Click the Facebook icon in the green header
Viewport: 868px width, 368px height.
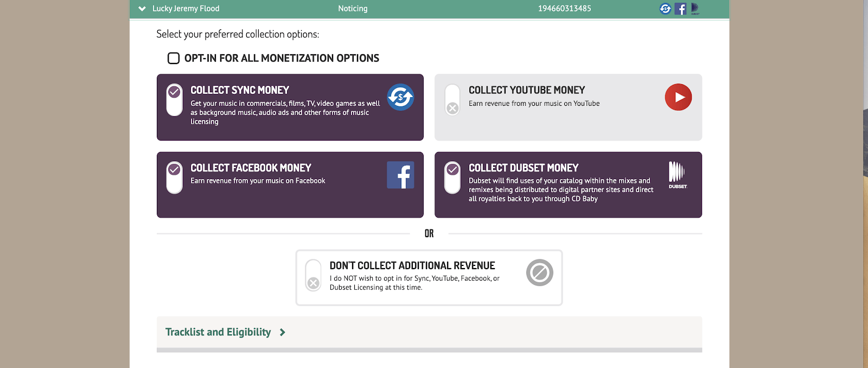pos(680,9)
